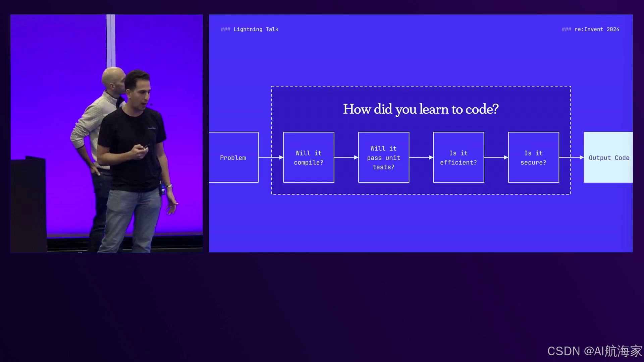Click the '###' marks before Lightning Talk
Screen dimensions: 644x362
click(225, 29)
